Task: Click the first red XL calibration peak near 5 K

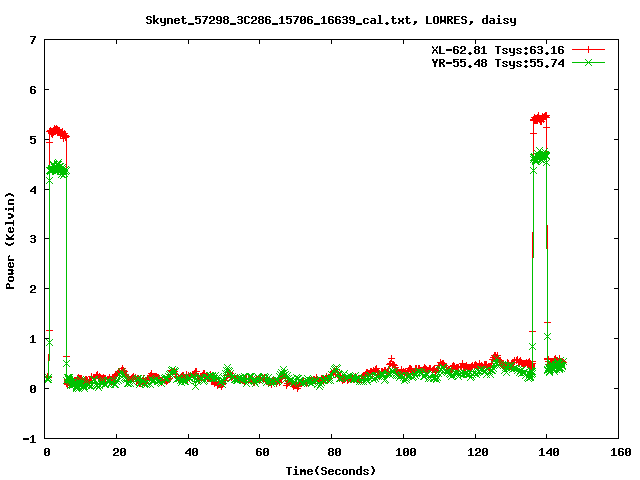Action: point(58,133)
